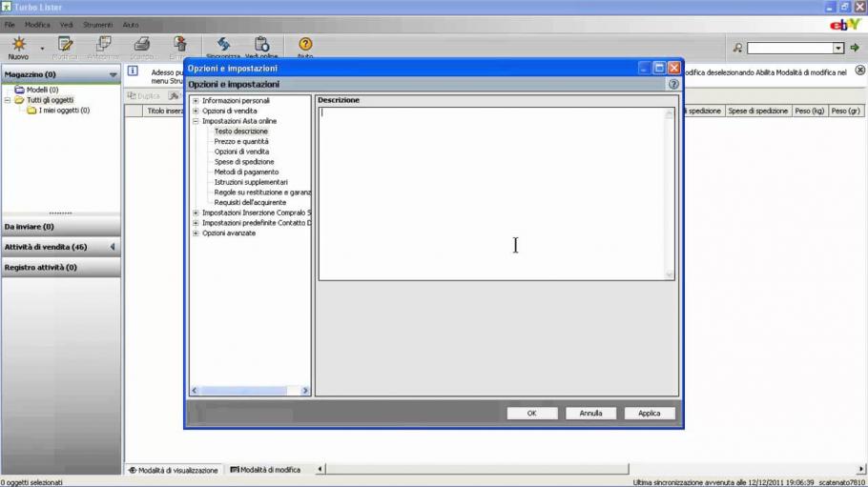Viewport: 868px width, 487px height.
Task: Click the Elimina delete toolbar icon
Action: coord(179,44)
